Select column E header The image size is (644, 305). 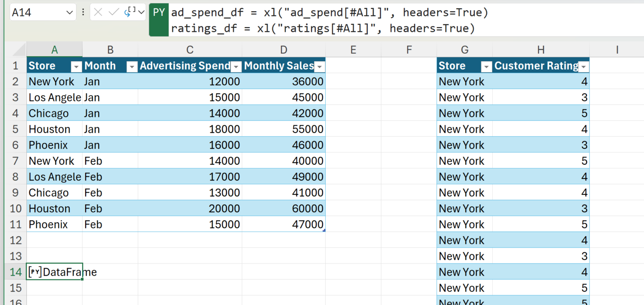353,50
